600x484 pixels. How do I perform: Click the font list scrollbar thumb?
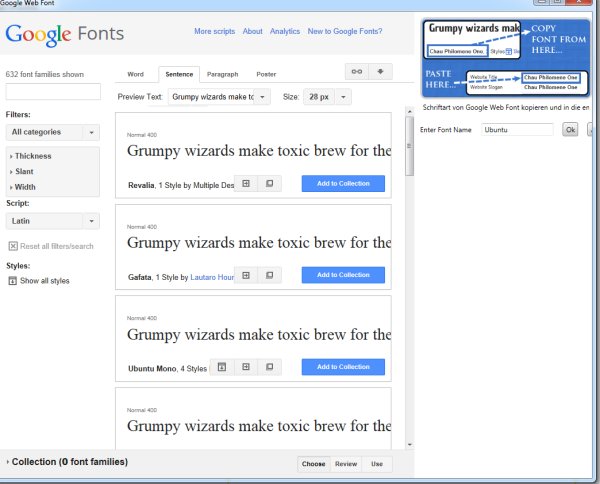coord(409,146)
